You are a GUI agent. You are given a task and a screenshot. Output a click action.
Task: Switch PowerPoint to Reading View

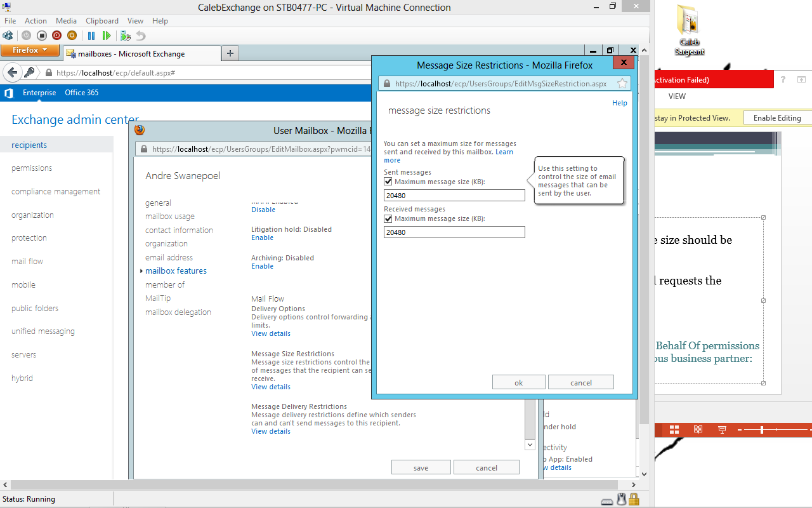(x=698, y=430)
